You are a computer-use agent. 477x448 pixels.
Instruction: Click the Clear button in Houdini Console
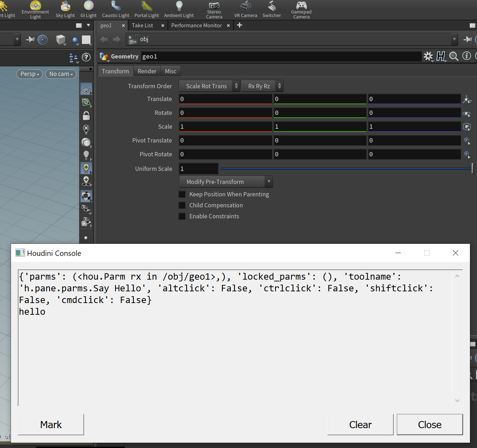pos(360,425)
